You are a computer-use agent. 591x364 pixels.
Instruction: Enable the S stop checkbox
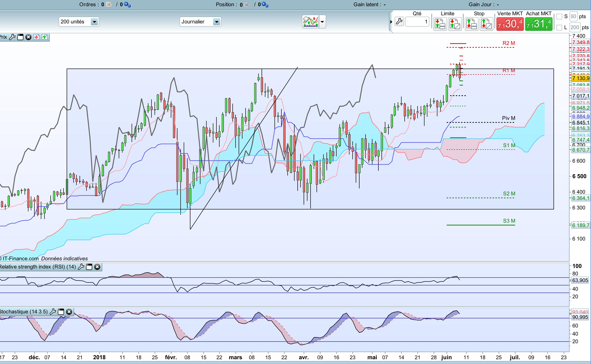click(559, 17)
